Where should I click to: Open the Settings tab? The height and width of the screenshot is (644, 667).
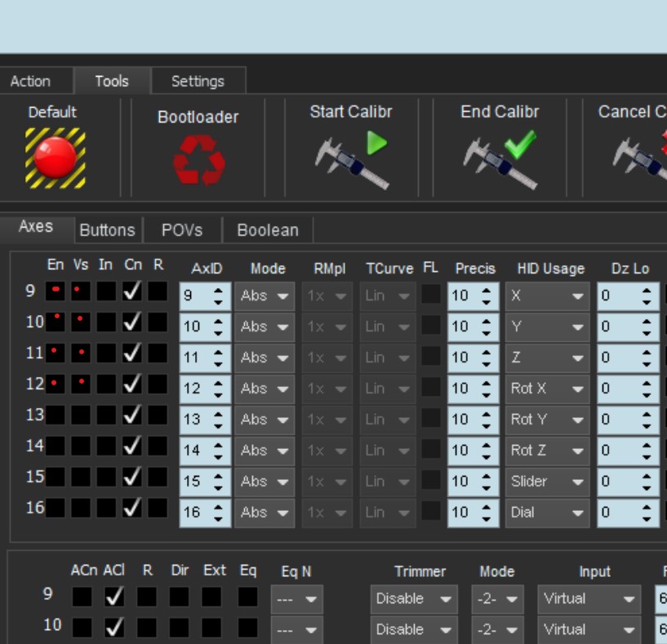pos(198,81)
